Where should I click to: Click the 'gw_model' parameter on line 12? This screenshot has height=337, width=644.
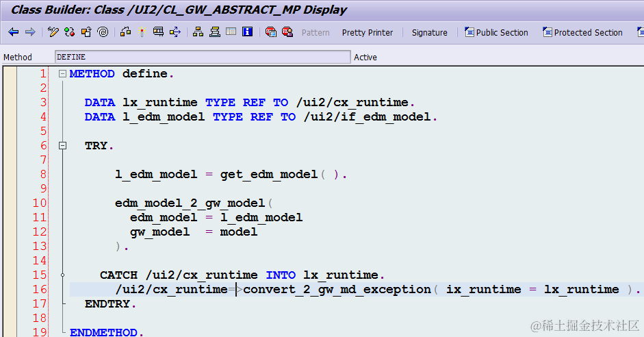point(159,232)
